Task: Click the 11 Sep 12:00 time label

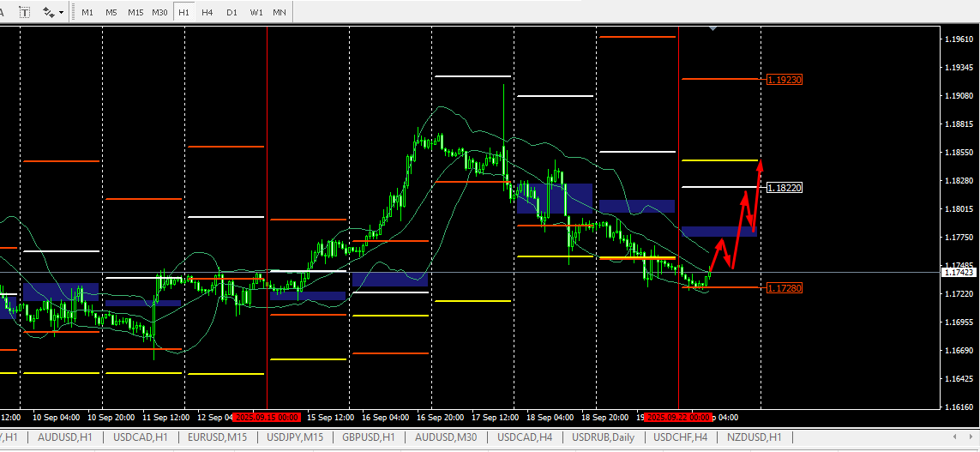Action: (165, 417)
